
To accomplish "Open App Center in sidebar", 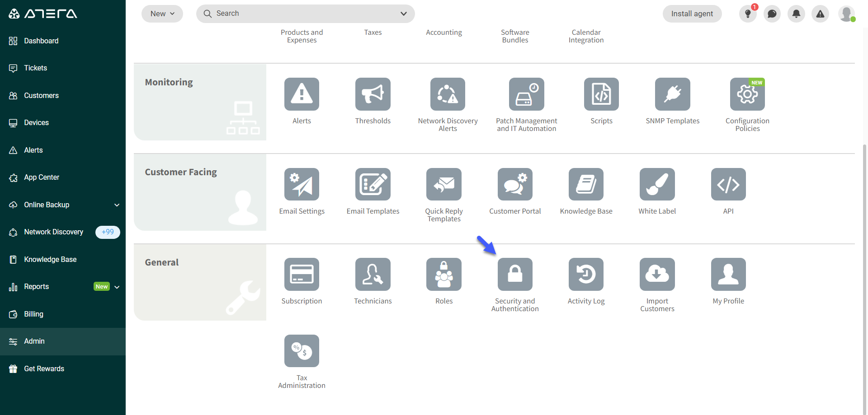I will click(x=63, y=177).
